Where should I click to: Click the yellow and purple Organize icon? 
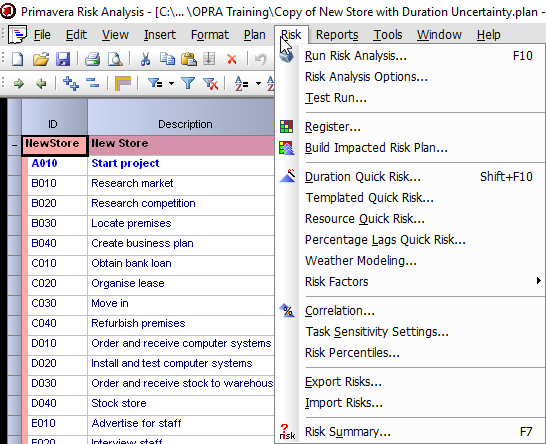click(123, 84)
